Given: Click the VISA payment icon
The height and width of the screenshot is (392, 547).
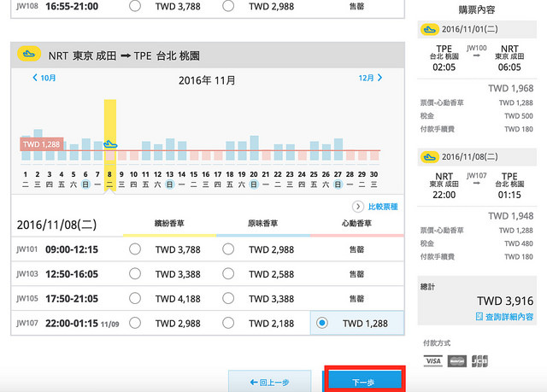Looking at the screenshot, I should pyautogui.click(x=432, y=361).
